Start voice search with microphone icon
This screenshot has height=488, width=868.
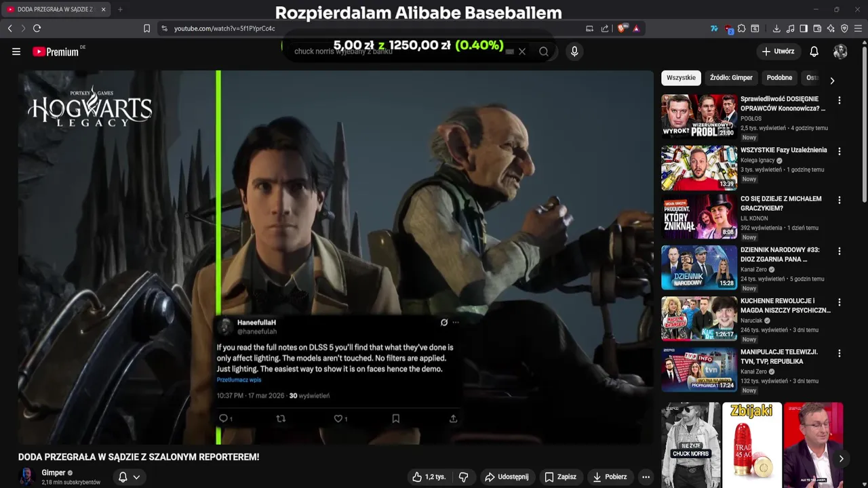pyautogui.click(x=574, y=52)
